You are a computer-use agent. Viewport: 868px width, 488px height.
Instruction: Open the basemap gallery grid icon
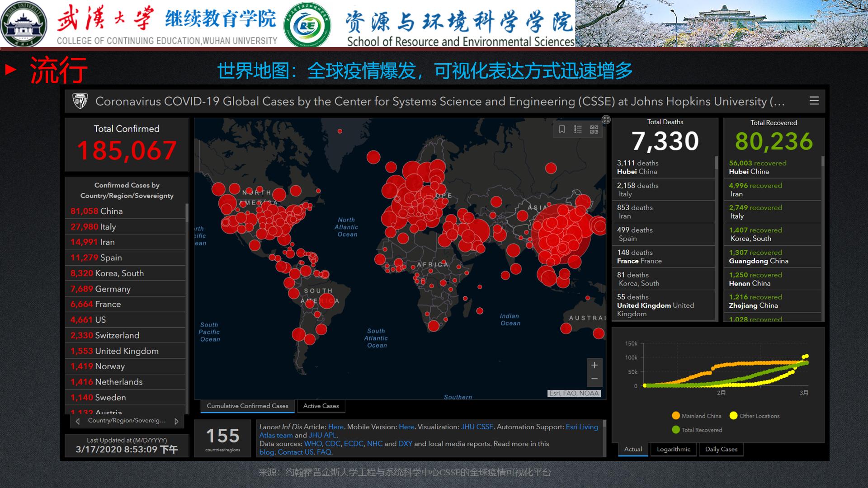(x=594, y=130)
